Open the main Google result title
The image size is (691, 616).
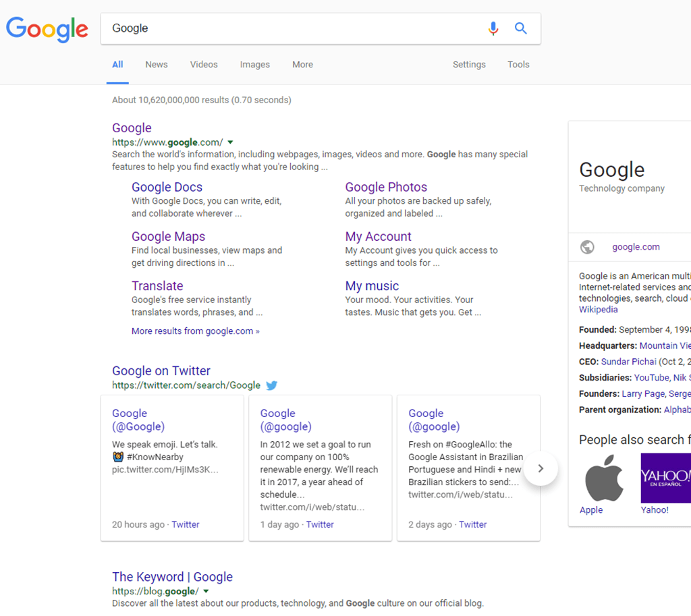132,128
